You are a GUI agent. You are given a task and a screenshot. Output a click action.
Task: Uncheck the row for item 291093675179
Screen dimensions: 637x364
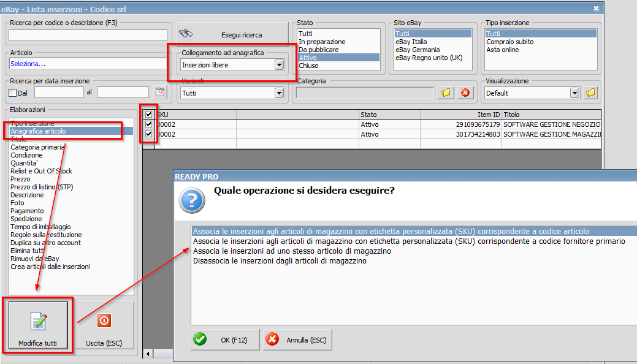[x=149, y=124]
